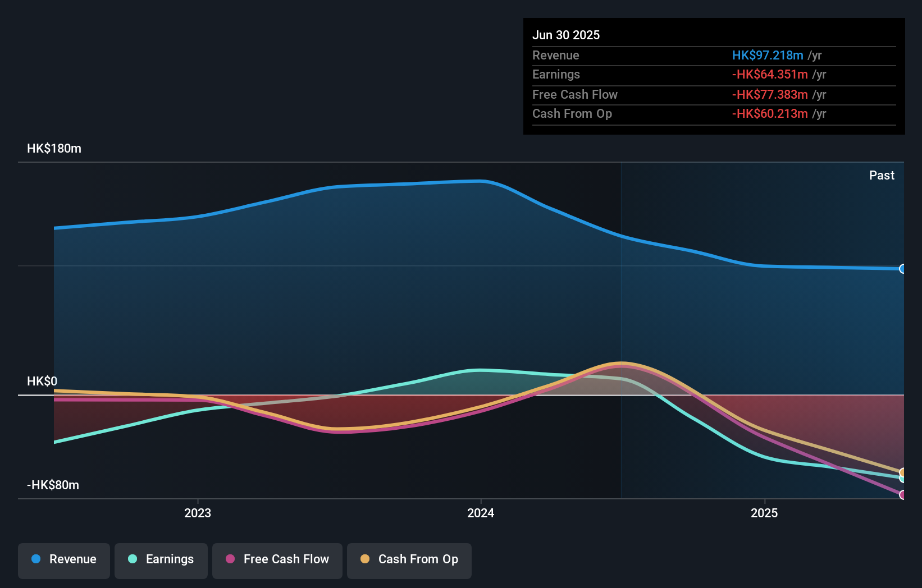Toggle the Earnings legend button
Viewport: 922px width, 588px height.
[161, 561]
